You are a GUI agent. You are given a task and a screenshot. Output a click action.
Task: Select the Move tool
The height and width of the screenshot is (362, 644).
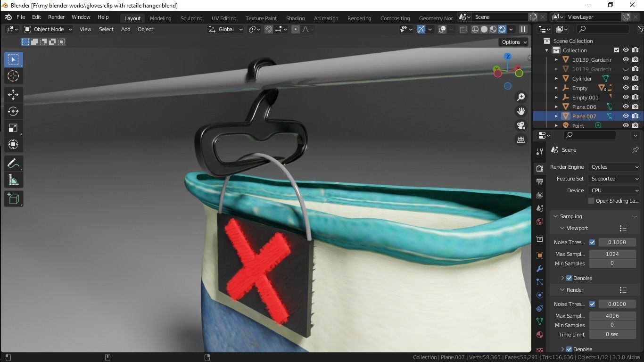click(x=13, y=95)
